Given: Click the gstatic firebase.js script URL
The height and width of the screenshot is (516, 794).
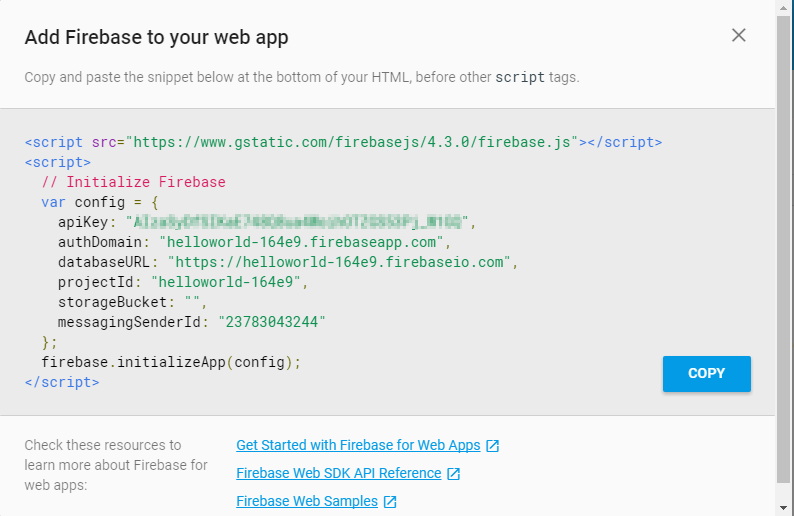Looking at the screenshot, I should click(x=354, y=142).
